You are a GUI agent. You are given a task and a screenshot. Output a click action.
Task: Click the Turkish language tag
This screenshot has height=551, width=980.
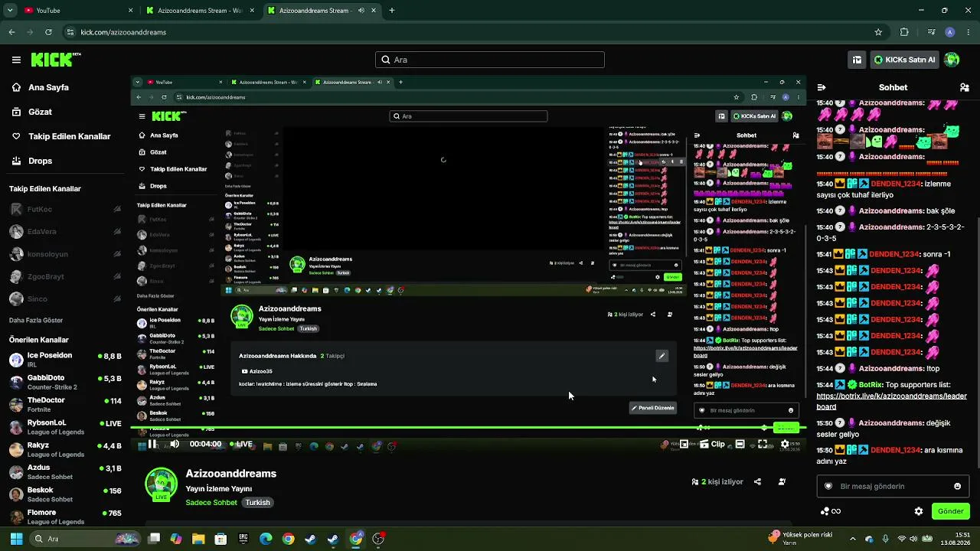(x=258, y=503)
